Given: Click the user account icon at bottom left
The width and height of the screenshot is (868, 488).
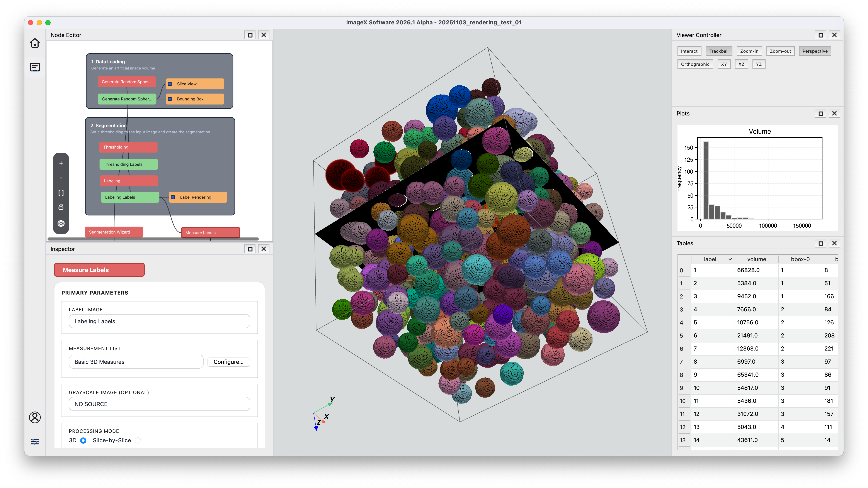Looking at the screenshot, I should click(35, 418).
